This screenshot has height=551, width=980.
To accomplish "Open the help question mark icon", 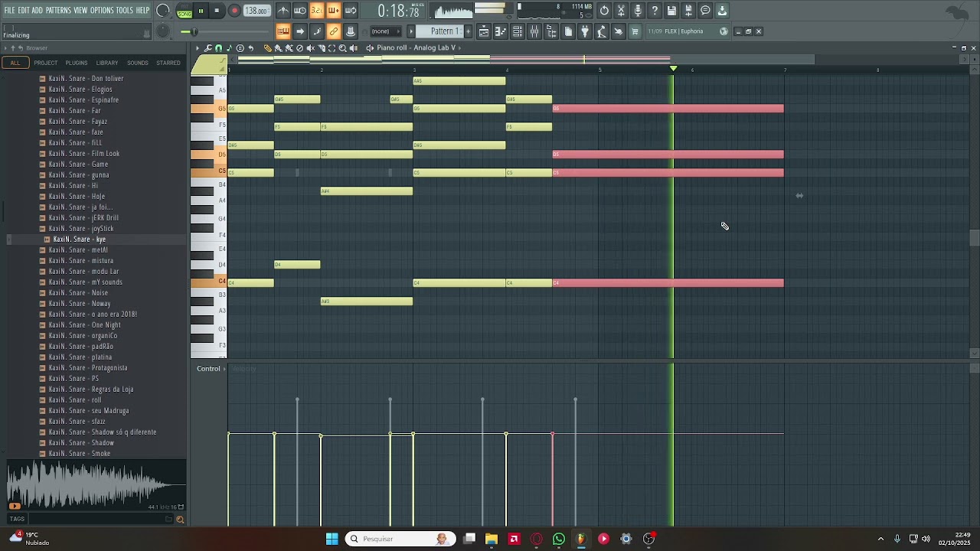I will point(655,11).
